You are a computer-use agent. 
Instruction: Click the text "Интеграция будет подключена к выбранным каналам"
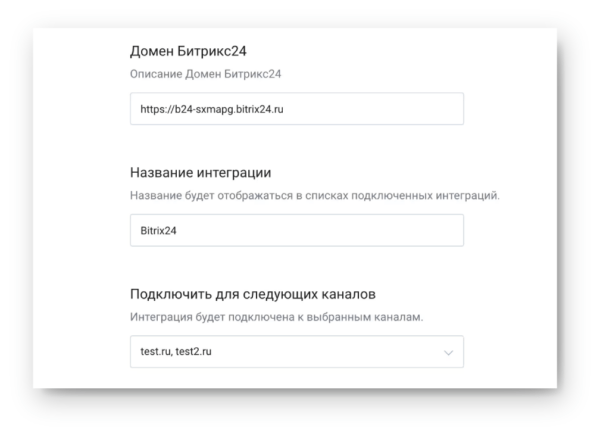pyautogui.click(x=276, y=317)
